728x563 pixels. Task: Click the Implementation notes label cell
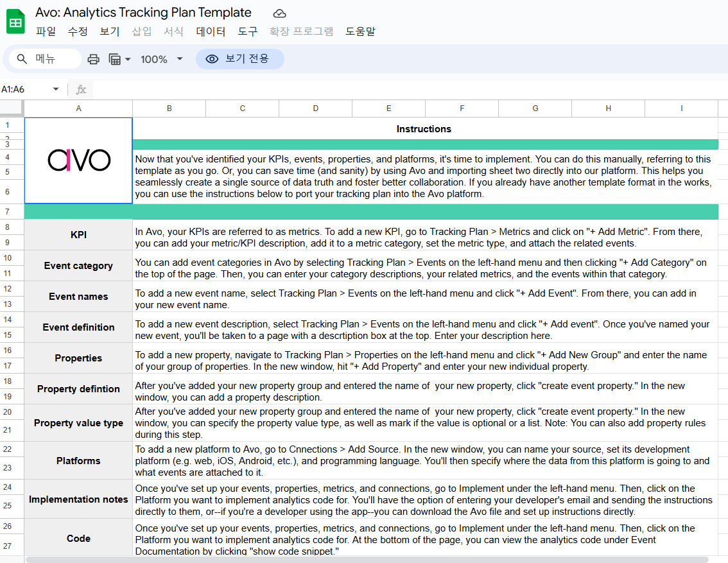78,499
